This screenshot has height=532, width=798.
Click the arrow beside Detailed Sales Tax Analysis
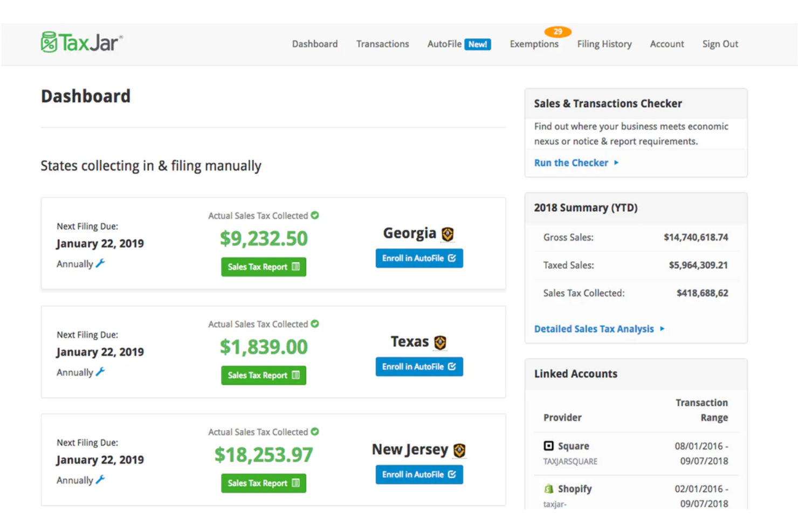click(x=662, y=329)
